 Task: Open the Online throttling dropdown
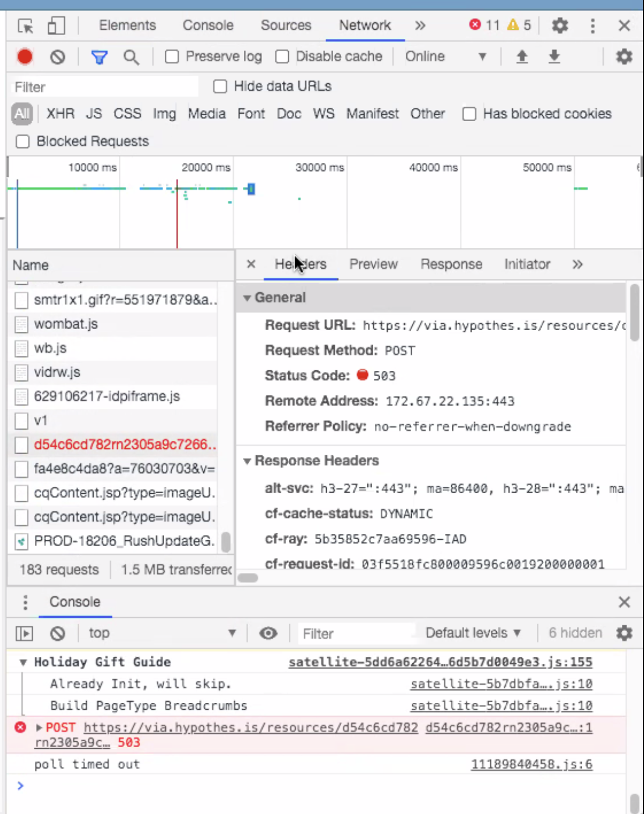coord(446,56)
